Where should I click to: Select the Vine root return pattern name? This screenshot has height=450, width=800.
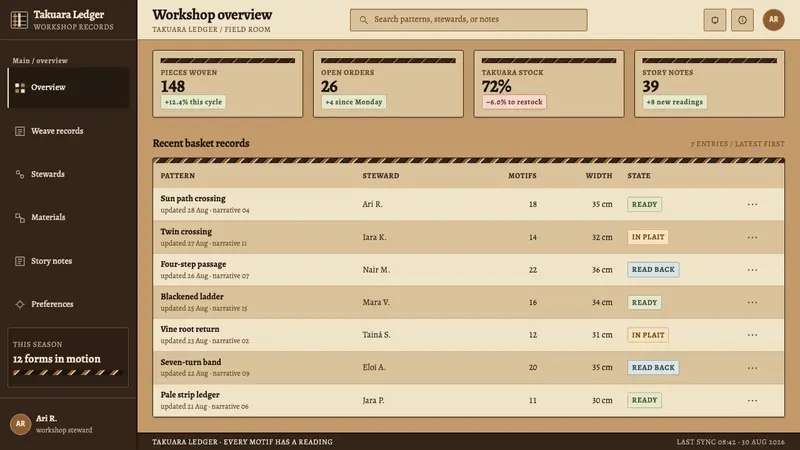tap(190, 329)
